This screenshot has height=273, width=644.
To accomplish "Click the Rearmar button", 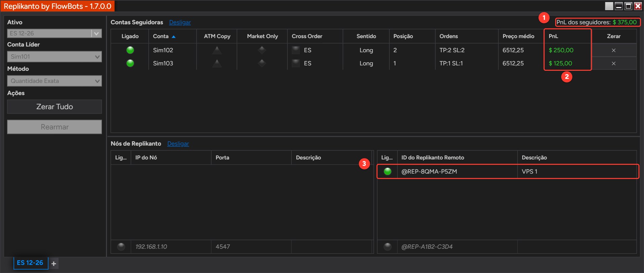I will coord(55,127).
